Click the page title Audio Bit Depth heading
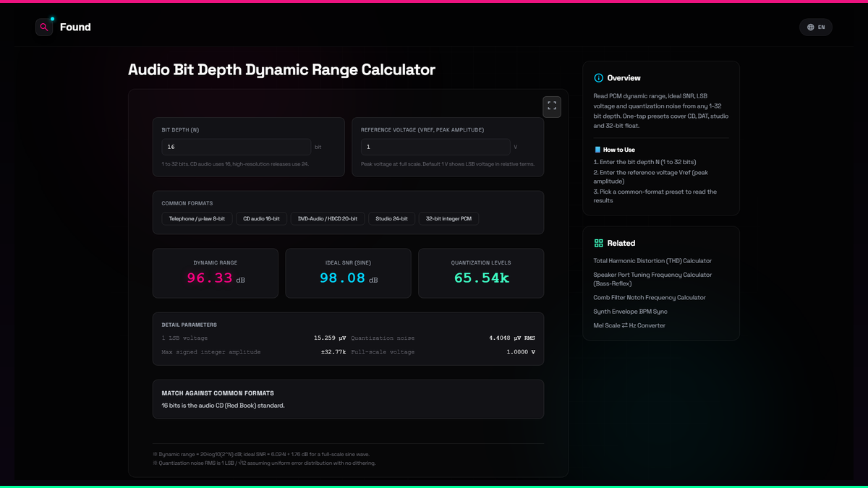This screenshot has width=868, height=488. coord(281,70)
